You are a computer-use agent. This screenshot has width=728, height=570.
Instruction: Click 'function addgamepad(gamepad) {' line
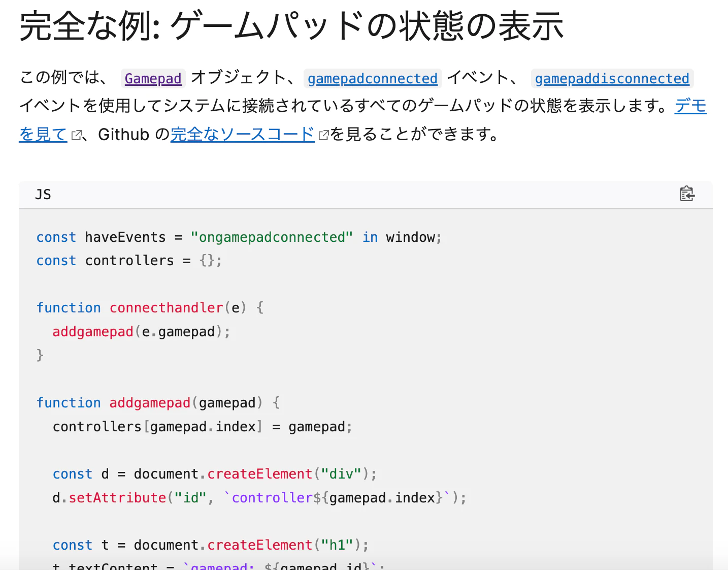(x=158, y=403)
